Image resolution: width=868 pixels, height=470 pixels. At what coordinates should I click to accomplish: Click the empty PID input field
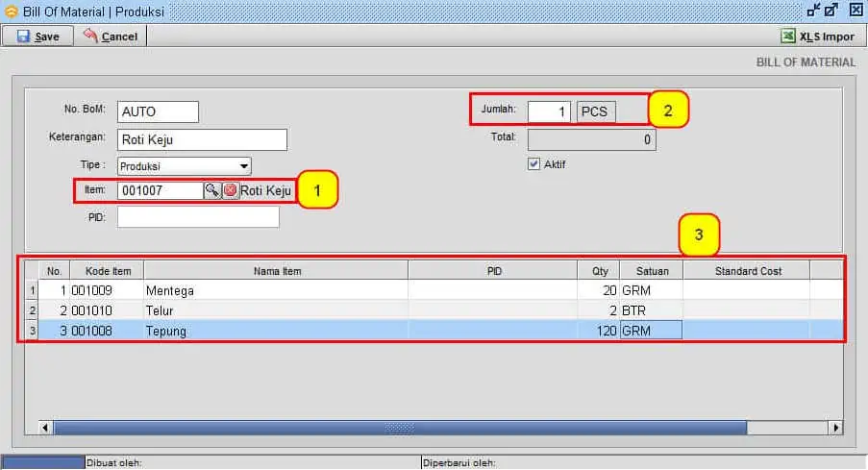tap(198, 217)
